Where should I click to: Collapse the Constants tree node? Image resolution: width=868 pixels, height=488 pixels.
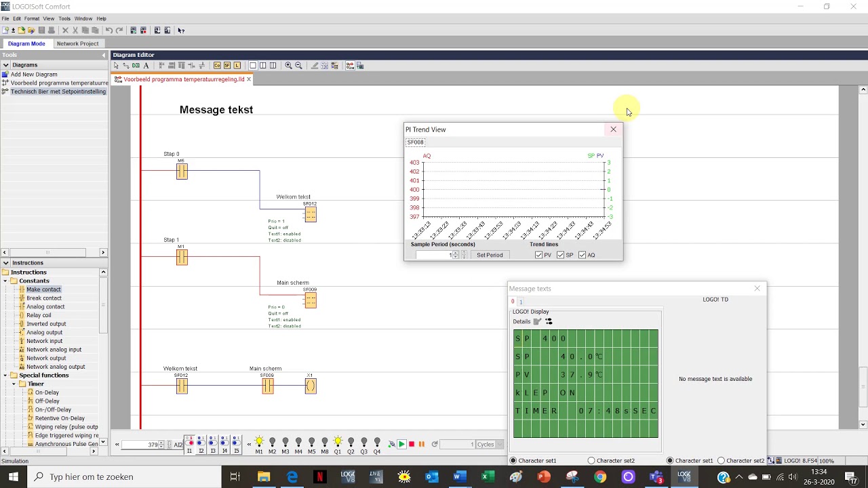(5, 281)
